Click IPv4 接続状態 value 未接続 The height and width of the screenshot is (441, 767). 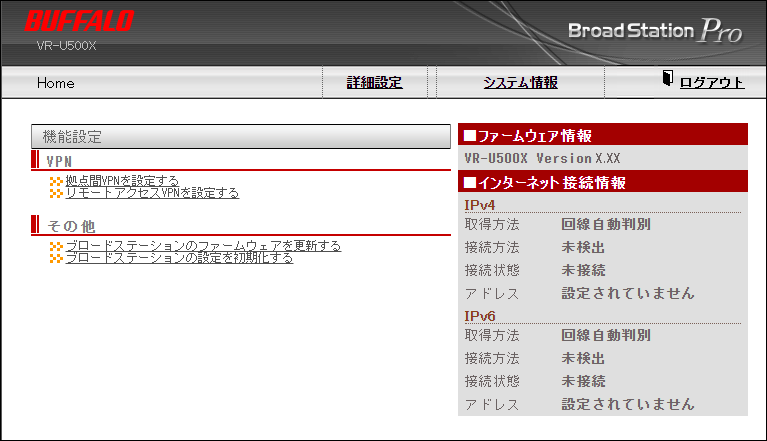[x=583, y=270]
